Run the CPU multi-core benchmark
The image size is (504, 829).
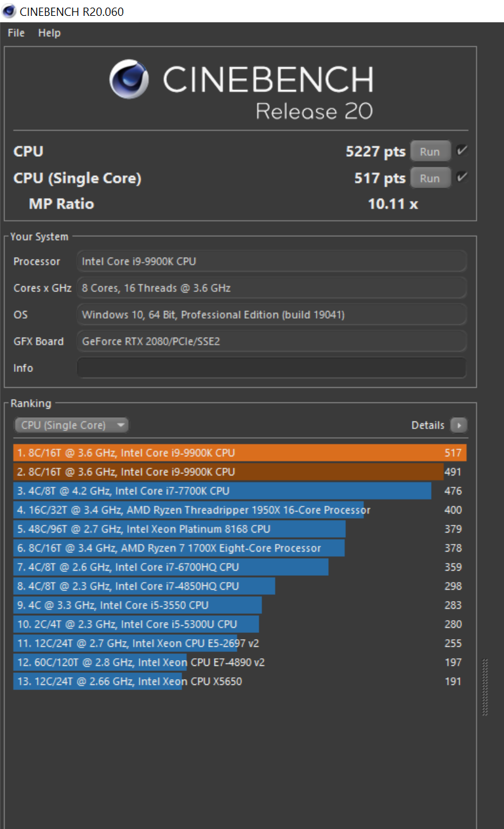pyautogui.click(x=430, y=152)
